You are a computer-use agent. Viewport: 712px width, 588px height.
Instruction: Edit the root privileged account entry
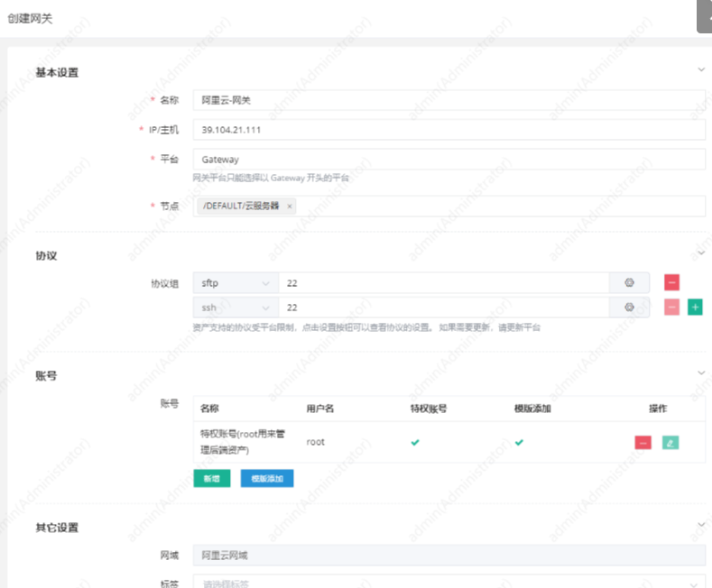[670, 442]
